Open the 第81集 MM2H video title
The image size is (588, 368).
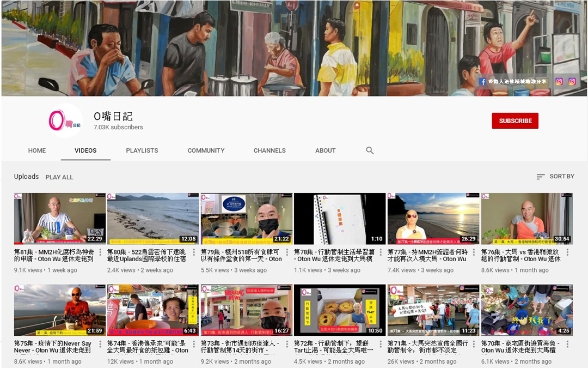[54, 255]
